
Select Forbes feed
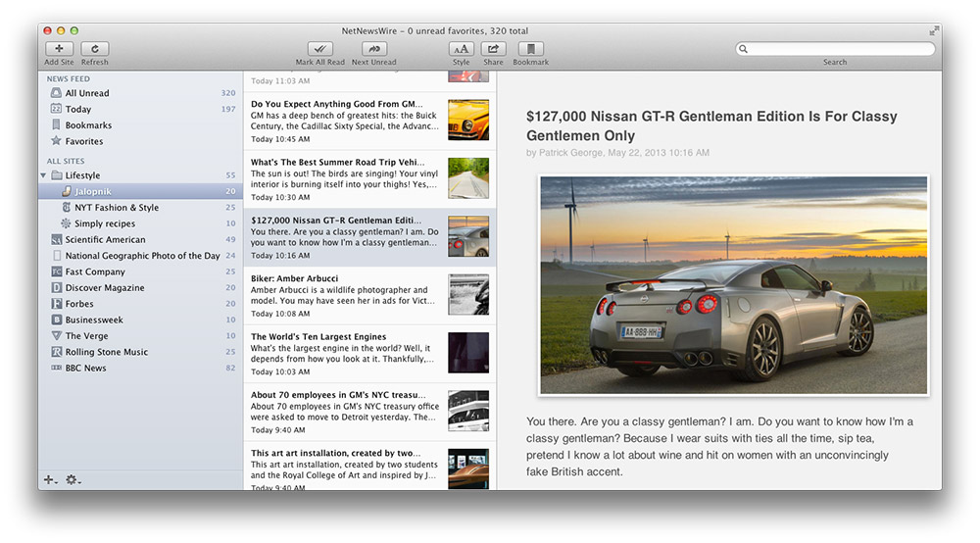[x=142, y=304]
